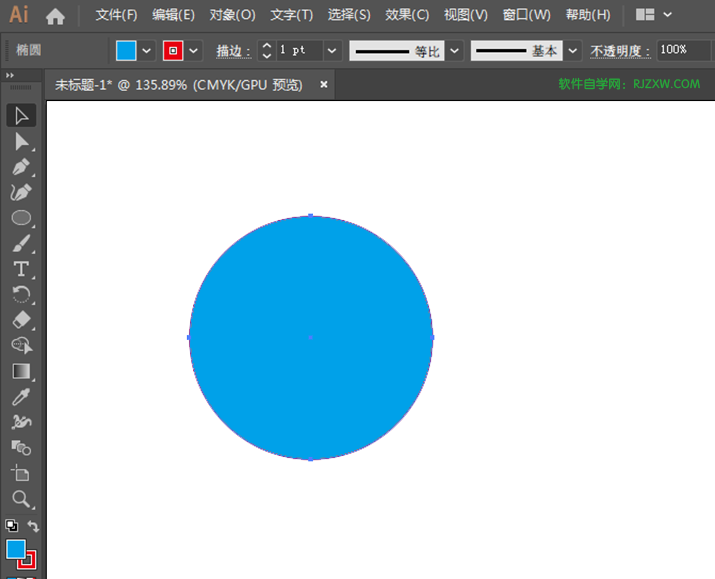The image size is (715, 579).
Task: Select the Artboard tool
Action: click(21, 473)
